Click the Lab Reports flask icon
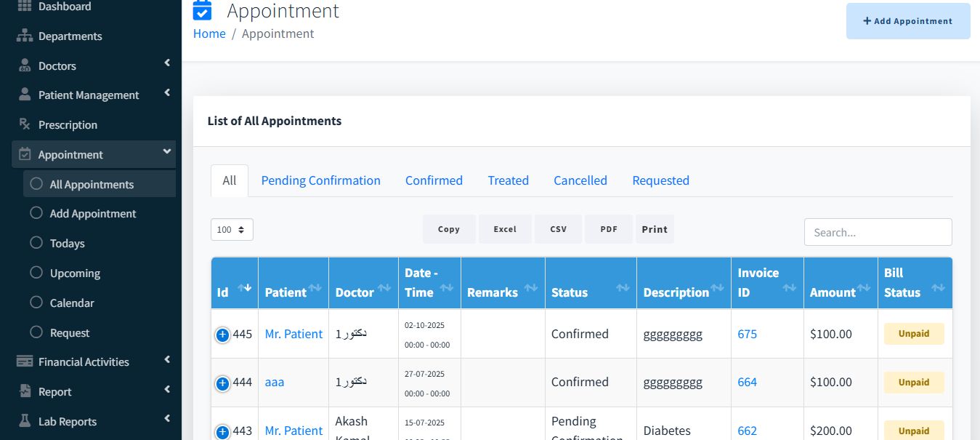Image resolution: width=980 pixels, height=440 pixels. (x=25, y=421)
